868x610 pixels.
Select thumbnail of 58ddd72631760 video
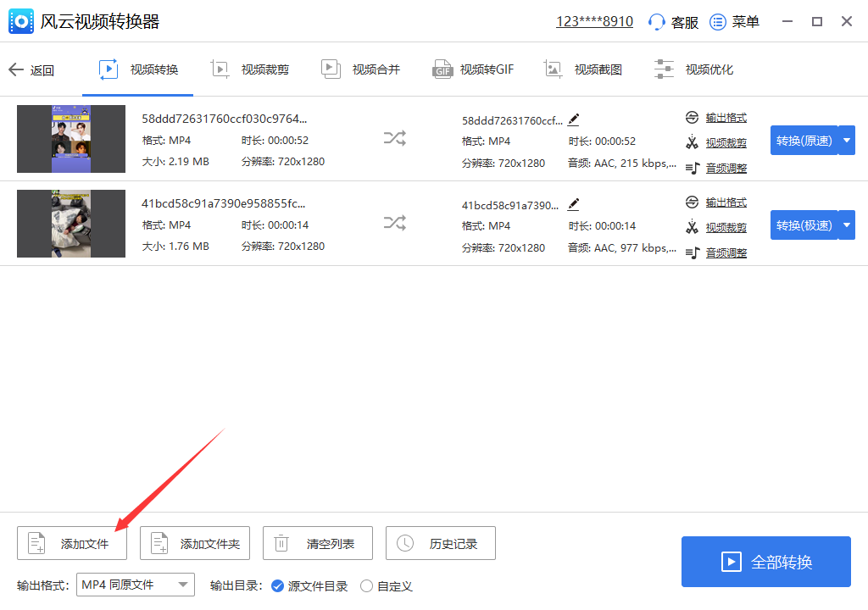[71, 139]
